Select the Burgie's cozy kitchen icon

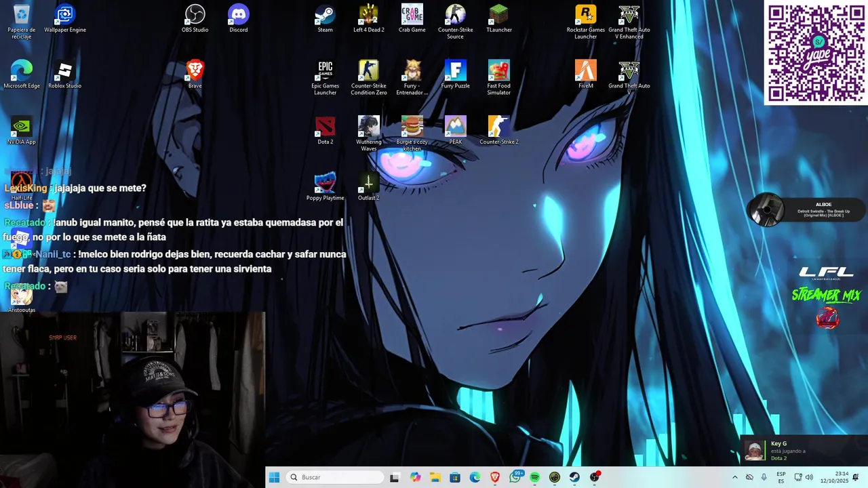[x=412, y=134]
